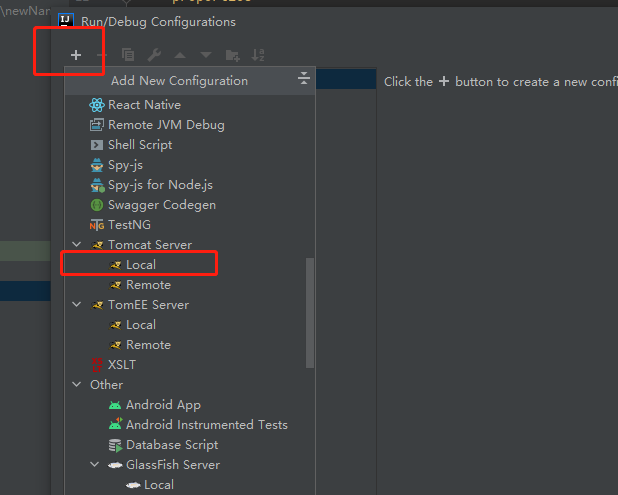Click the minus Remove Configuration icon
Viewport: 618px width, 495px height.
(102, 55)
